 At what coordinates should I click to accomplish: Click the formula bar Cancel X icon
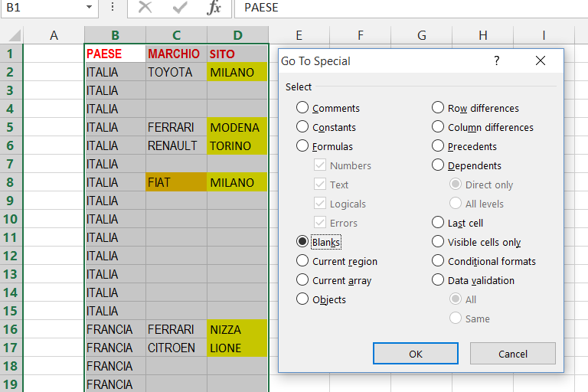[x=145, y=8]
